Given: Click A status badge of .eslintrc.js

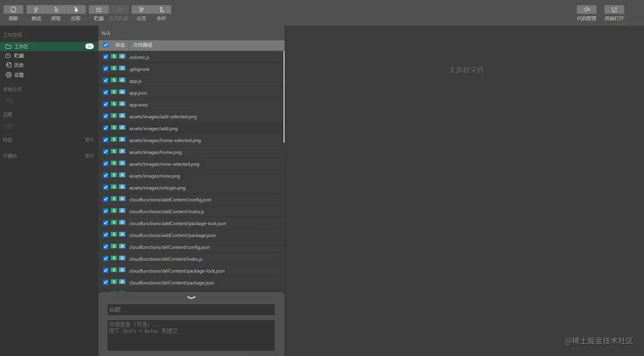Looking at the screenshot, I should tap(122, 56).
